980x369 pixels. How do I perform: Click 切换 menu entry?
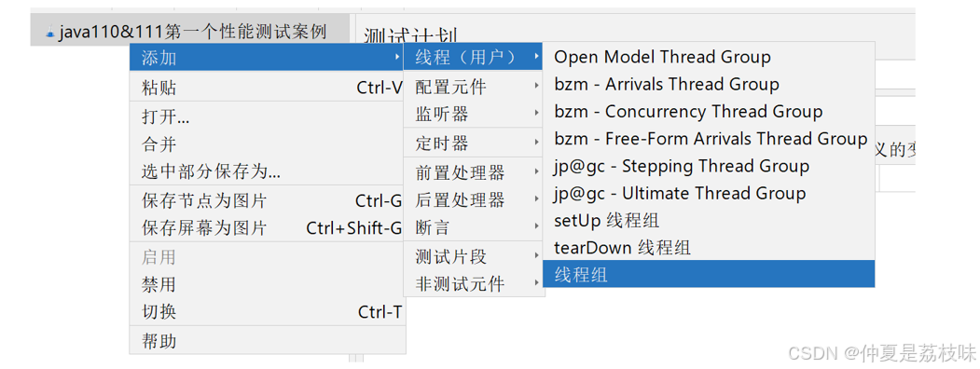[x=267, y=311]
